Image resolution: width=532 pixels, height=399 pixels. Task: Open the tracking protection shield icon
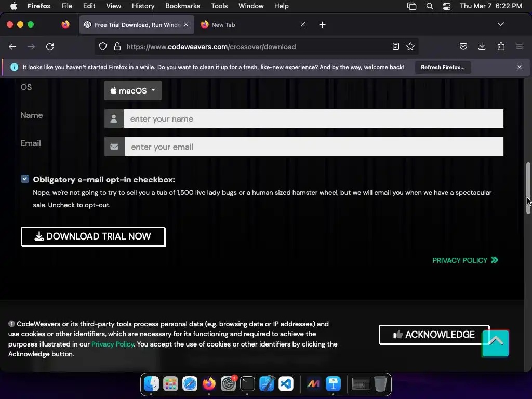click(x=103, y=46)
